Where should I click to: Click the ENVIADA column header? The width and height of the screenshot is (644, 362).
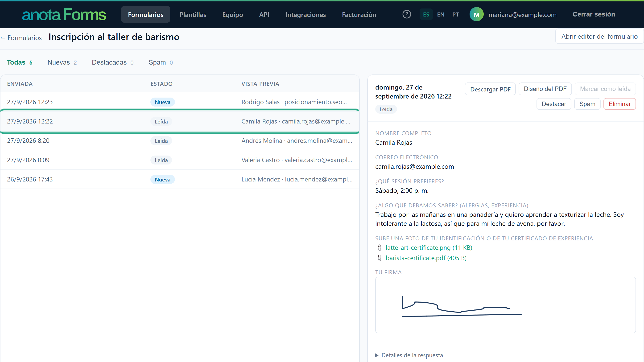pos(20,84)
